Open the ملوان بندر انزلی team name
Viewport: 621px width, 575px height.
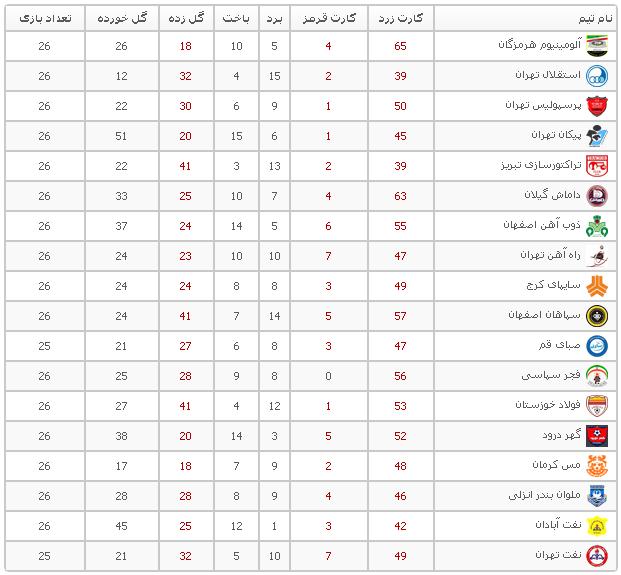coord(545,495)
